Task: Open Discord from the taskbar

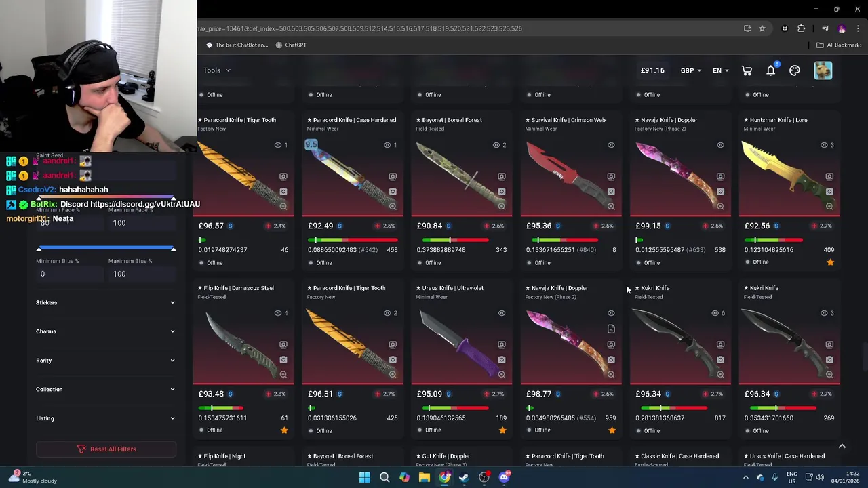Action: [x=504, y=477]
